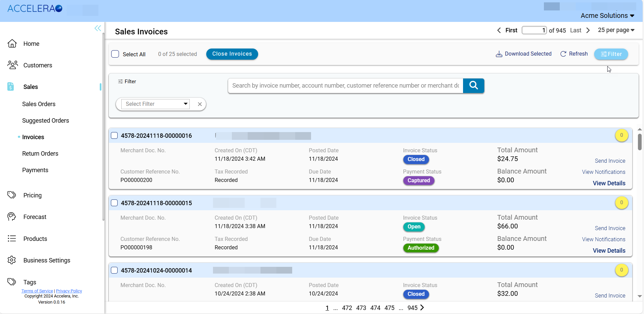Click the page number input field
This screenshot has height=314, width=644.
pos(534,30)
